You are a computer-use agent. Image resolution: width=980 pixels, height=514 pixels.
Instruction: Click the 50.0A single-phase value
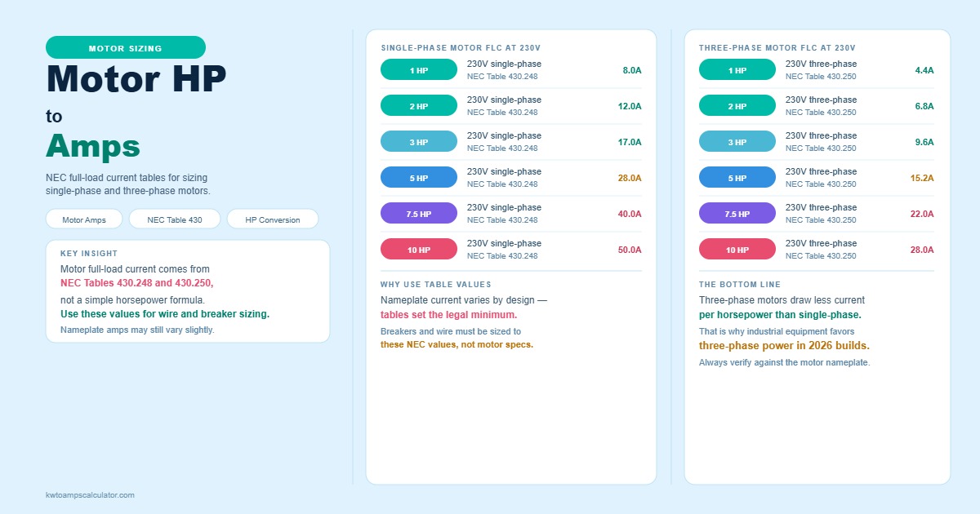tap(630, 250)
